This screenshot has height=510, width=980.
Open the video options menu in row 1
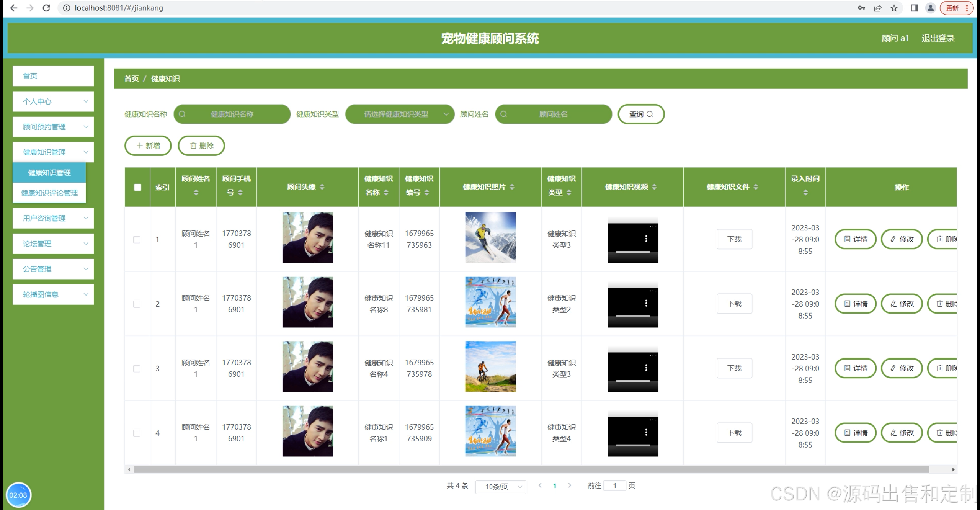click(x=646, y=239)
